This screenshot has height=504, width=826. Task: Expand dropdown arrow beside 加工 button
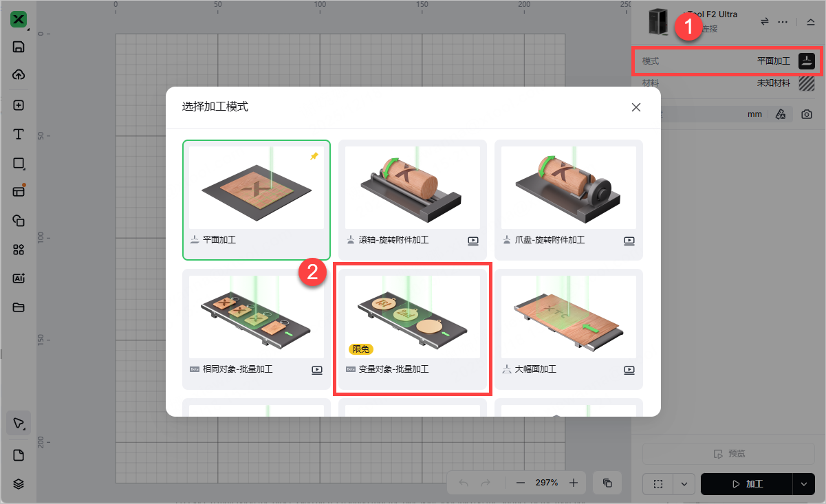point(804,484)
